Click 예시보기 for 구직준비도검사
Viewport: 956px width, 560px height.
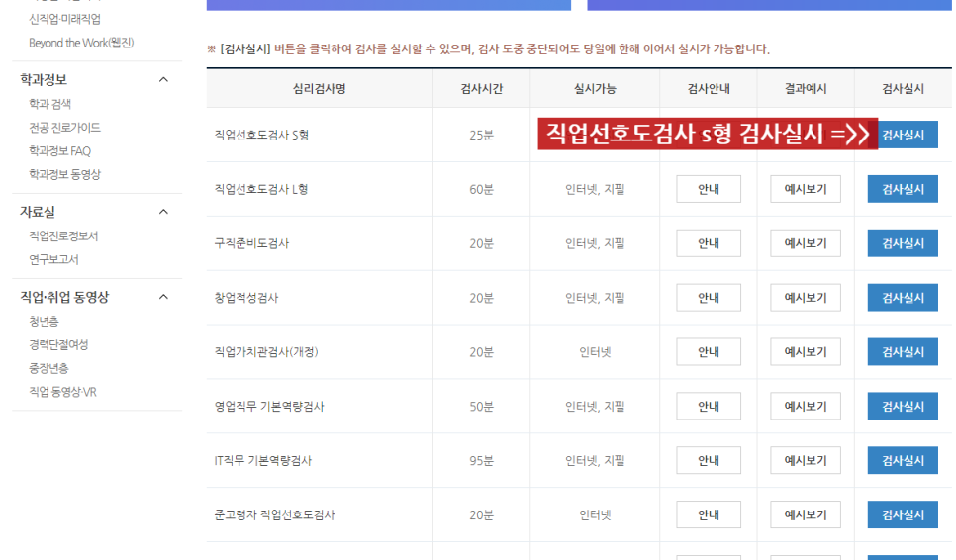click(x=806, y=243)
